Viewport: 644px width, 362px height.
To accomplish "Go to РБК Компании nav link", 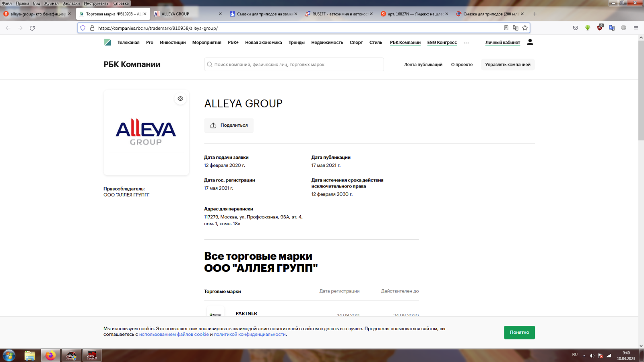I will [x=405, y=42].
